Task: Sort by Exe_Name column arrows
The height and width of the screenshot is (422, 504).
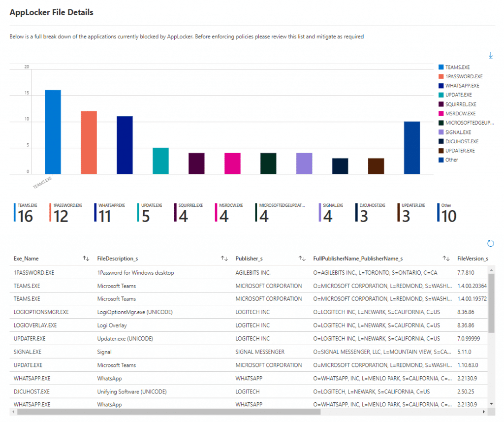Action: click(86, 259)
